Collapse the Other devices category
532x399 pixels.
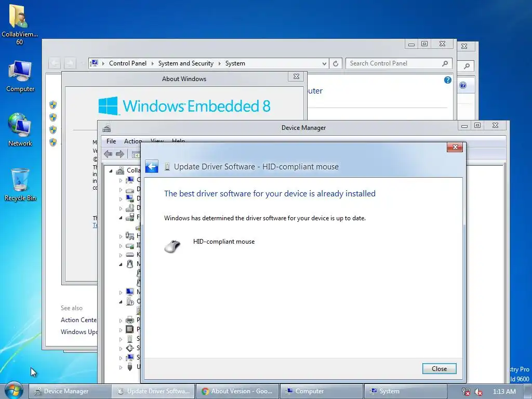coord(121,302)
